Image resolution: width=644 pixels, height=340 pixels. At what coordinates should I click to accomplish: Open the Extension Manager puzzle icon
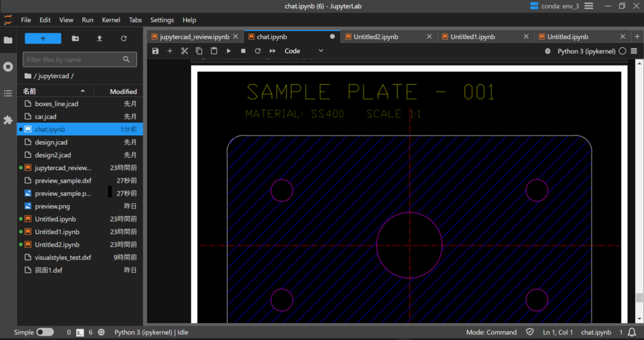click(8, 120)
